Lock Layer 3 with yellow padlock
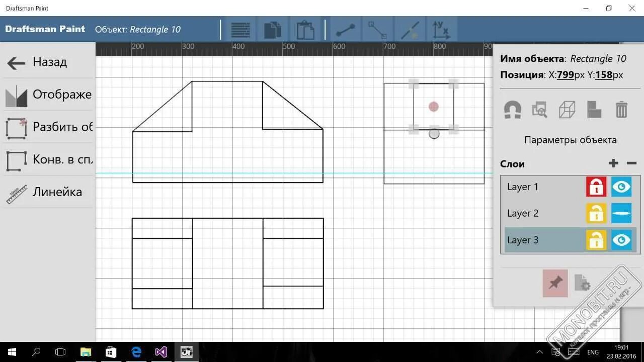644x362 pixels. tap(596, 240)
